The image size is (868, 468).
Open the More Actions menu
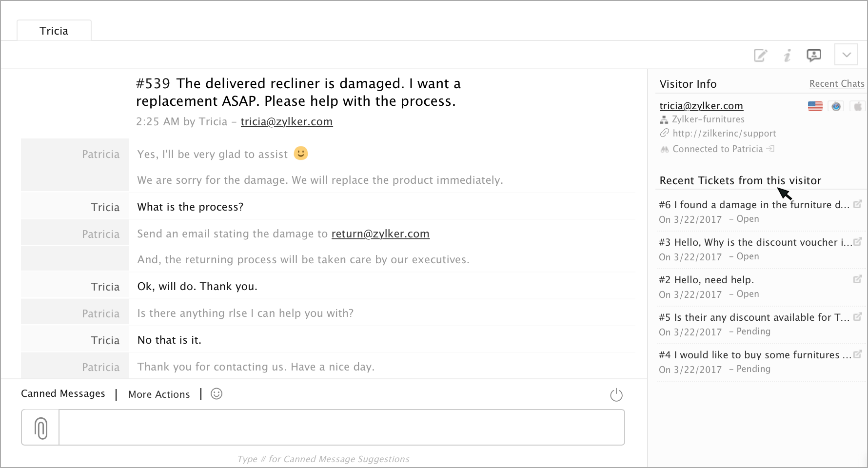(x=159, y=394)
